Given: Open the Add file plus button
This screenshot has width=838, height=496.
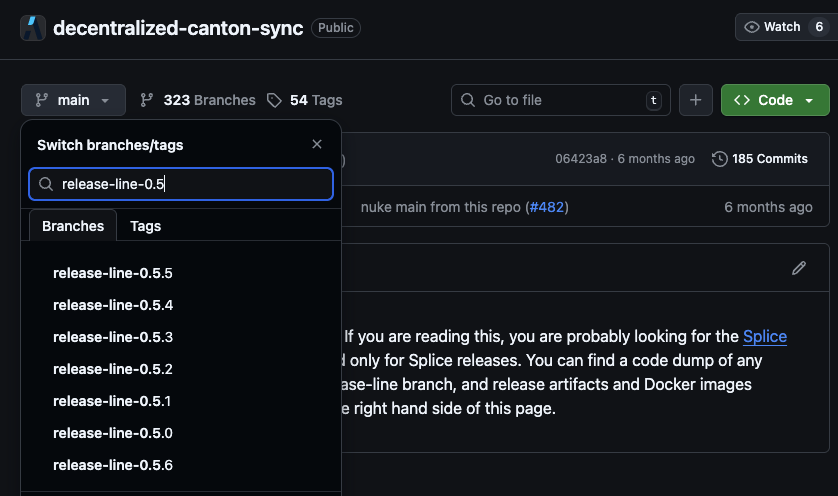Looking at the screenshot, I should coord(696,100).
